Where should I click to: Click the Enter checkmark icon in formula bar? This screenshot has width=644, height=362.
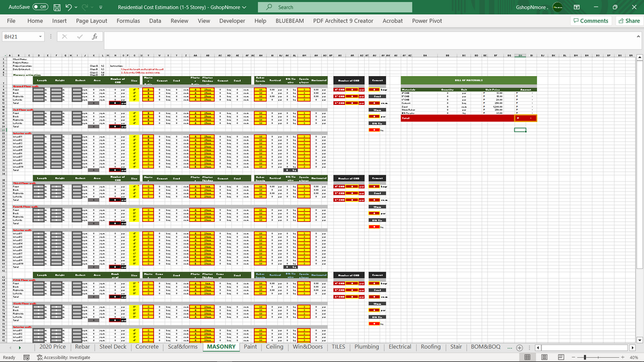pos(80,36)
